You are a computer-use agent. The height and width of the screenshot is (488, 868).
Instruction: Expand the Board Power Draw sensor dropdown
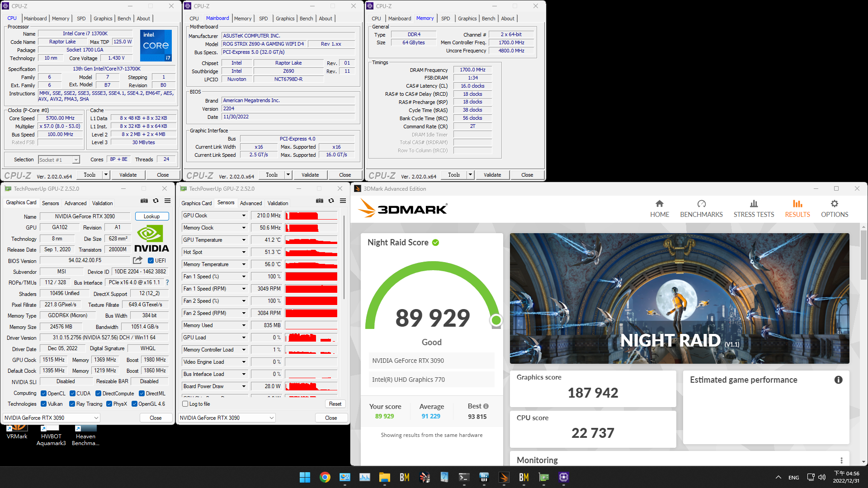coord(244,386)
